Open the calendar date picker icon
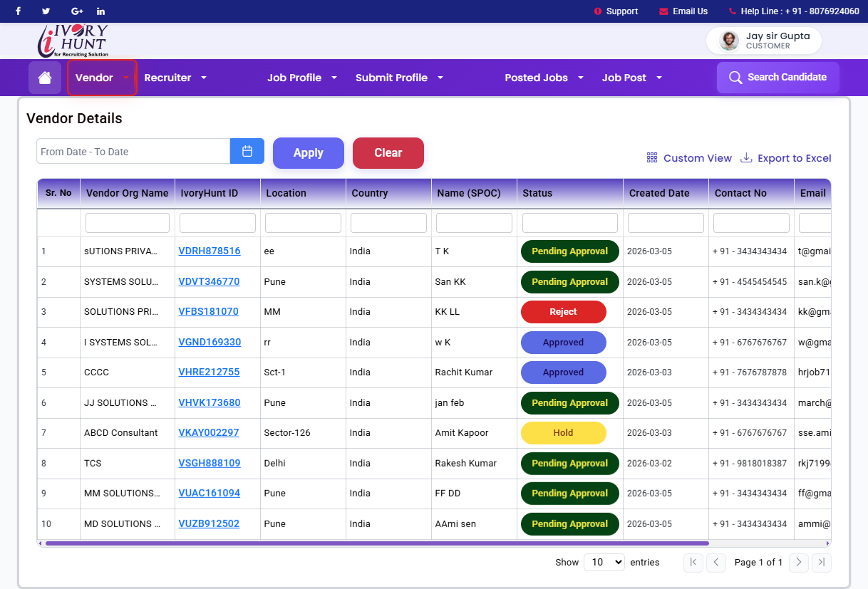The image size is (868, 589). (247, 151)
